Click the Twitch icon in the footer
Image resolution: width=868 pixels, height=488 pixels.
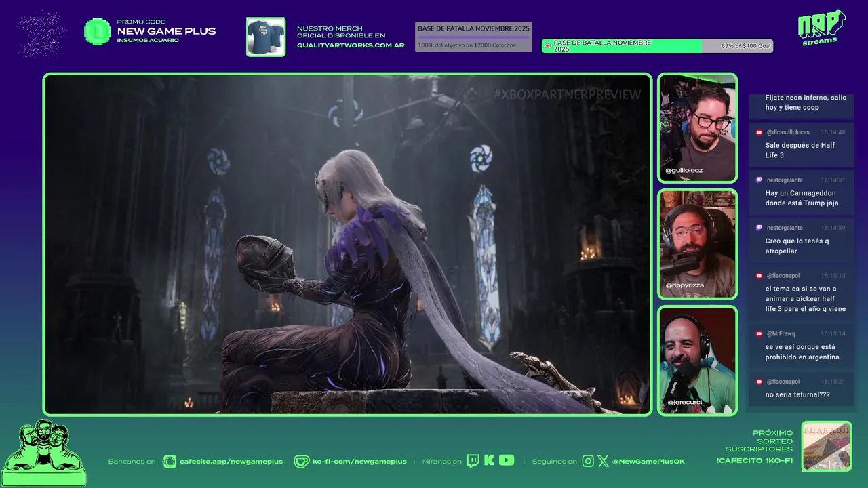[x=473, y=461]
